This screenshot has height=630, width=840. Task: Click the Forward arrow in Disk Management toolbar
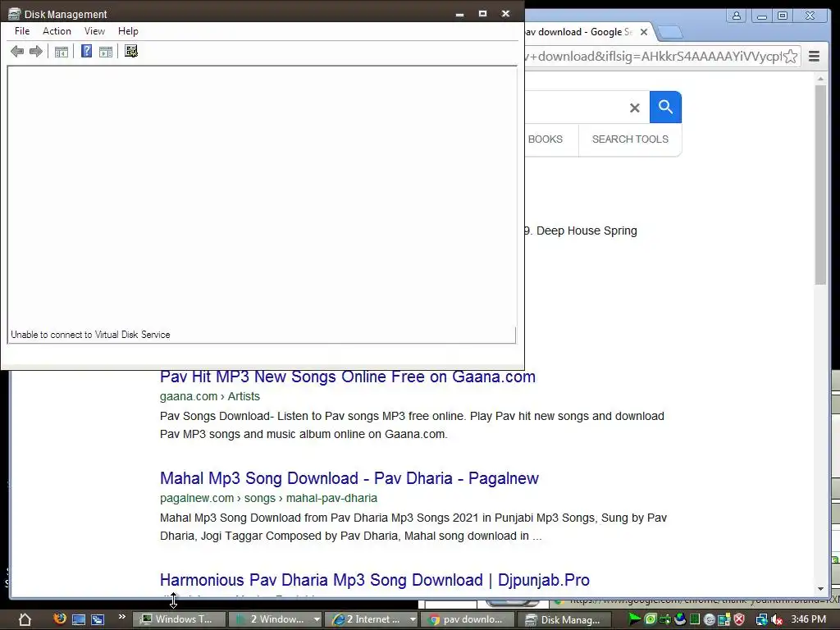click(x=36, y=52)
